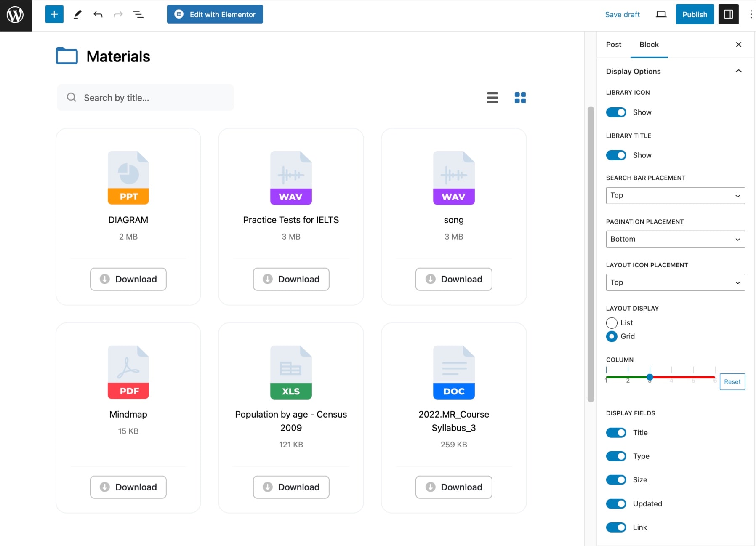756x546 pixels.
Task: Toggle the Title display field
Action: (x=616, y=433)
